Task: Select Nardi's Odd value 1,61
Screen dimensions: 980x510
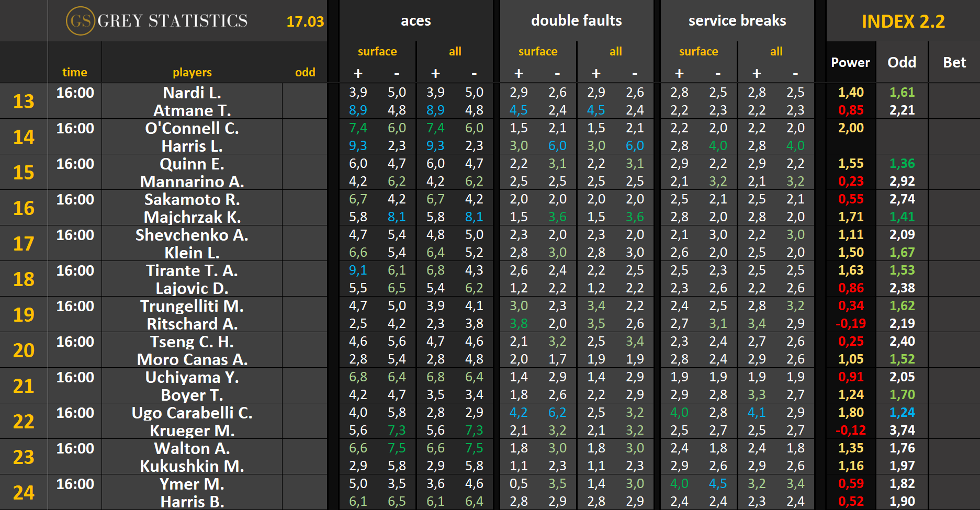Action: [x=902, y=93]
